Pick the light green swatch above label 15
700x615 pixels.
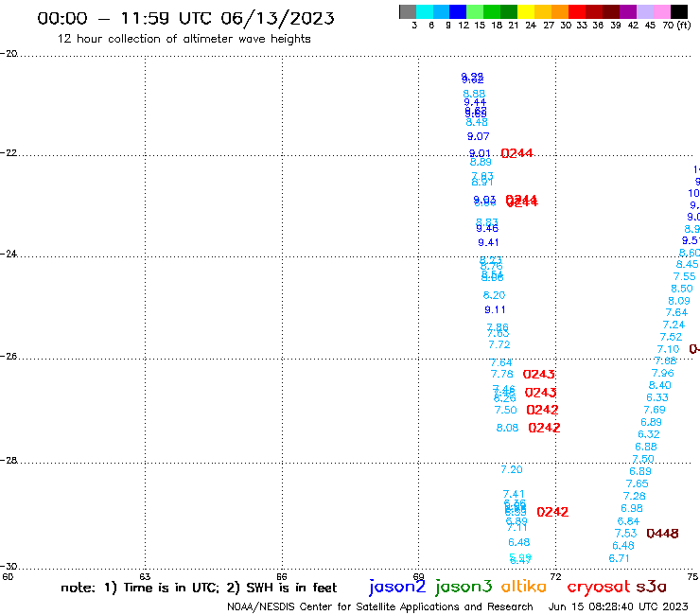(475, 11)
